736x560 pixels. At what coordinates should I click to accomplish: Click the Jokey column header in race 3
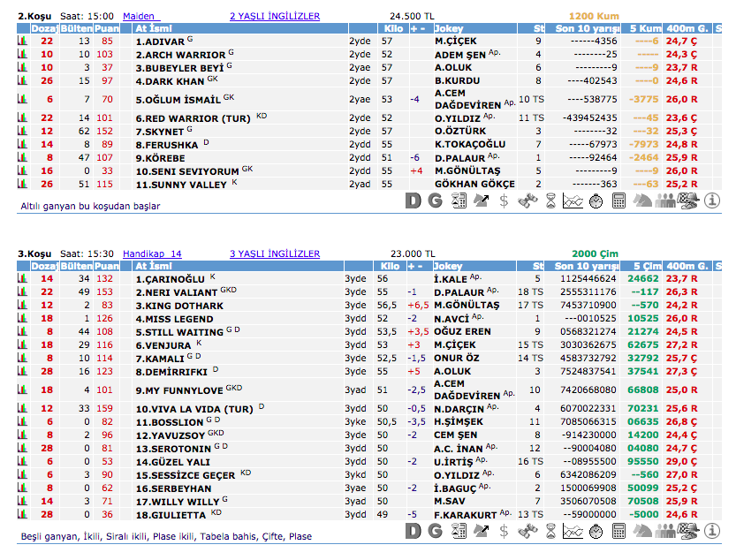449,266
